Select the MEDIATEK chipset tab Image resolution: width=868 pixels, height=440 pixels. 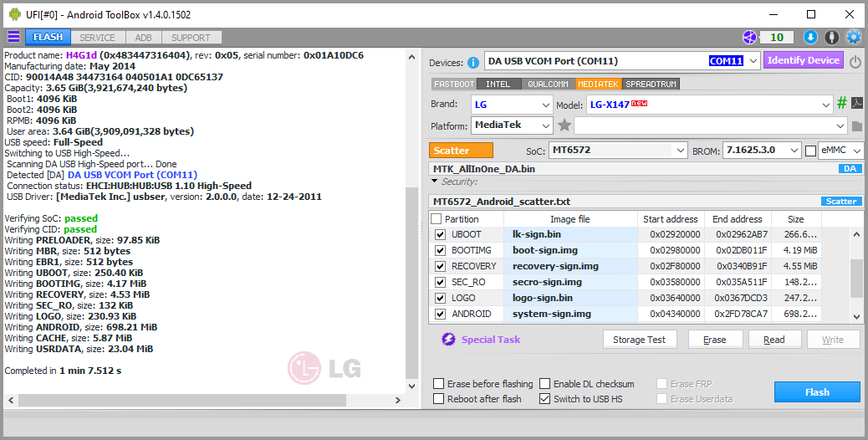click(599, 84)
